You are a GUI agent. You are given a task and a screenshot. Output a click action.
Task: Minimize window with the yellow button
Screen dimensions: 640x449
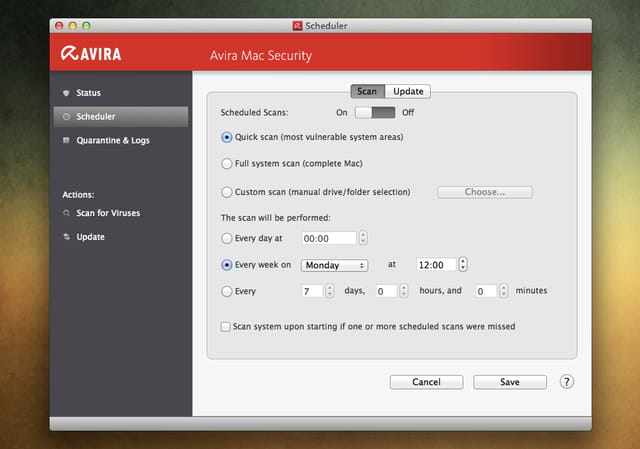coord(73,26)
